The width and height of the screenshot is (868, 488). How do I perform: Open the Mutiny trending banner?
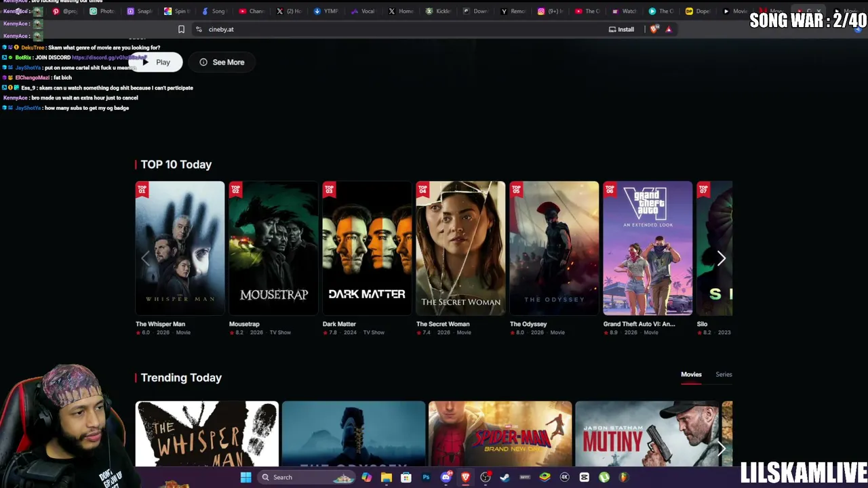pos(646,434)
